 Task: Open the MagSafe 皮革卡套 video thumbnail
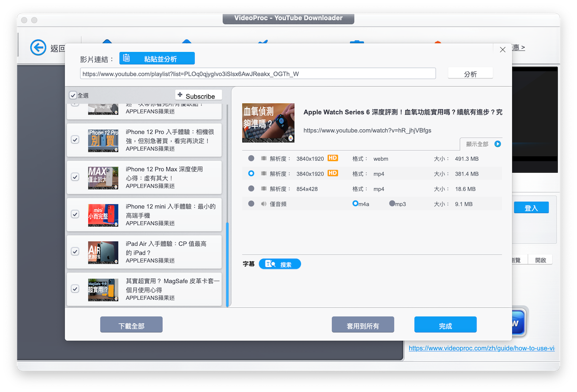[103, 290]
